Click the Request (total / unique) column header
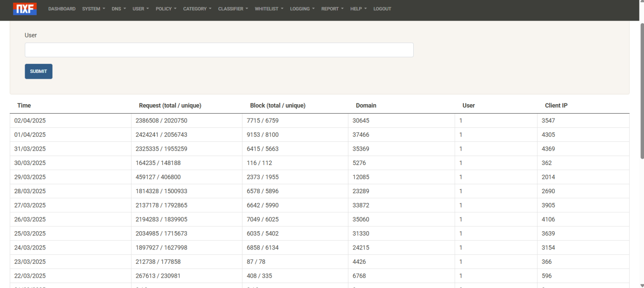This screenshot has width=644, height=288. click(x=170, y=106)
